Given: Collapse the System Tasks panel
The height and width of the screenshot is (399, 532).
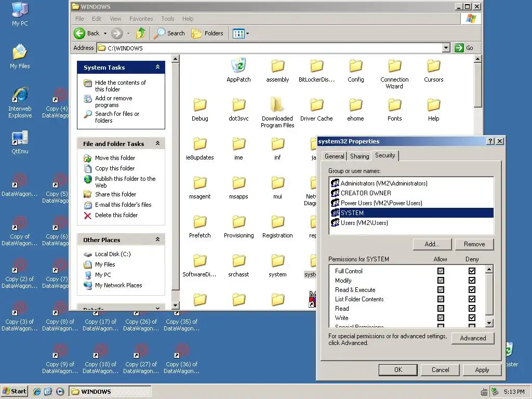Looking at the screenshot, I should pos(157,67).
